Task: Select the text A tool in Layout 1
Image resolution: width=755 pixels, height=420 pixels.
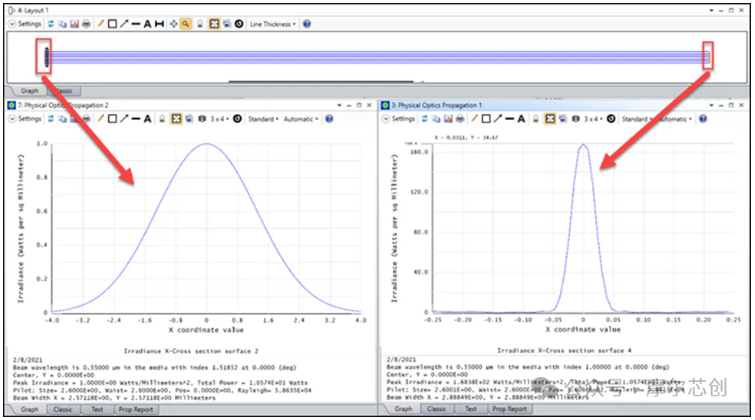Action: coord(147,24)
